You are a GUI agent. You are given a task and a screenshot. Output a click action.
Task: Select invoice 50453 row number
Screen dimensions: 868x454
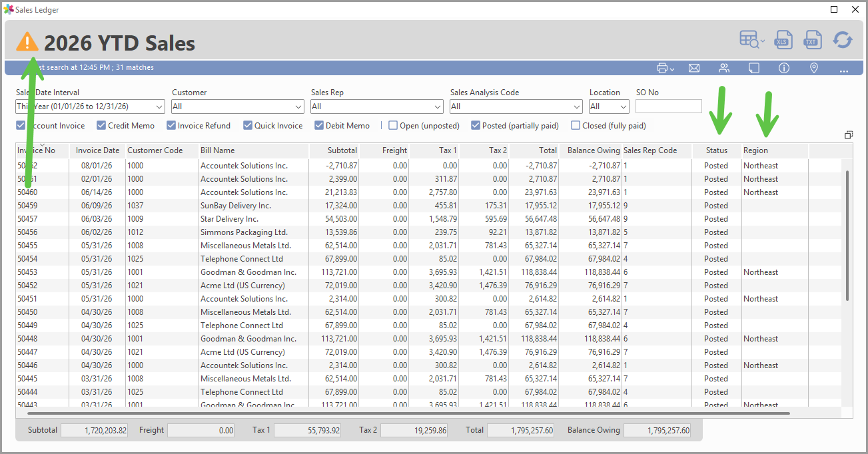pos(27,272)
